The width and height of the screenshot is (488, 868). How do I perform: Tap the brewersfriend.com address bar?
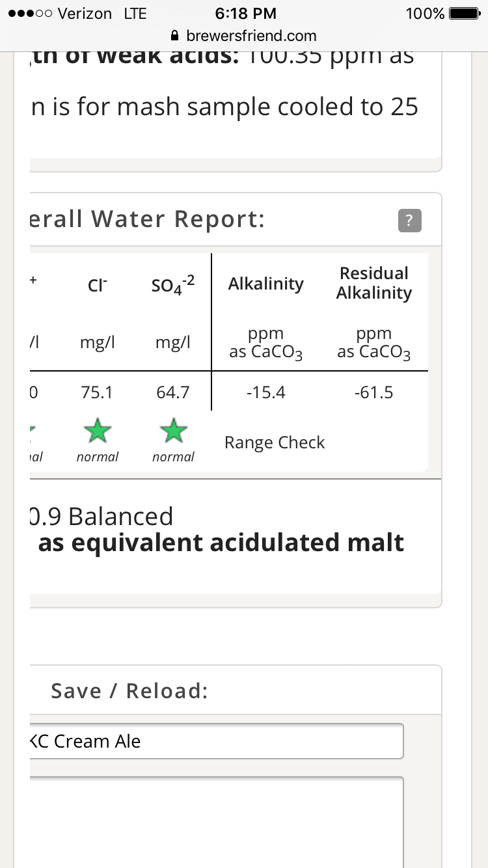[244, 36]
